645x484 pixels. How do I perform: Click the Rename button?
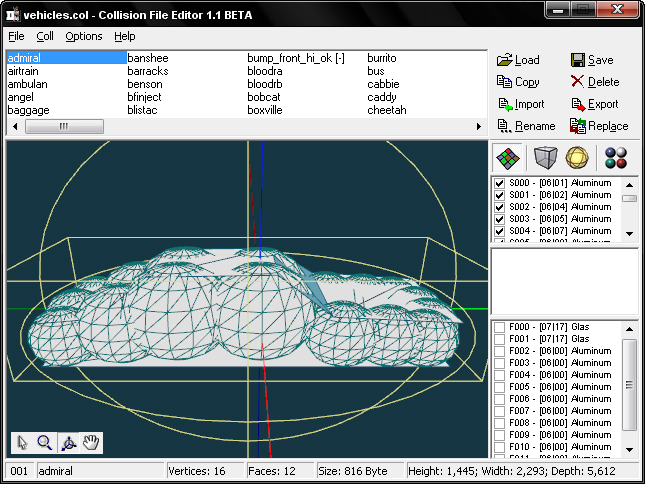click(x=526, y=126)
